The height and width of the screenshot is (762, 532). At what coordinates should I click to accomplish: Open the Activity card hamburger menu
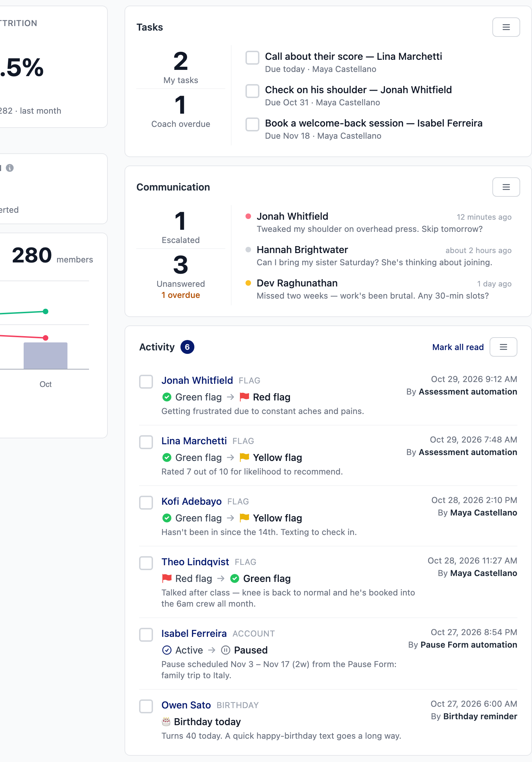pyautogui.click(x=503, y=347)
